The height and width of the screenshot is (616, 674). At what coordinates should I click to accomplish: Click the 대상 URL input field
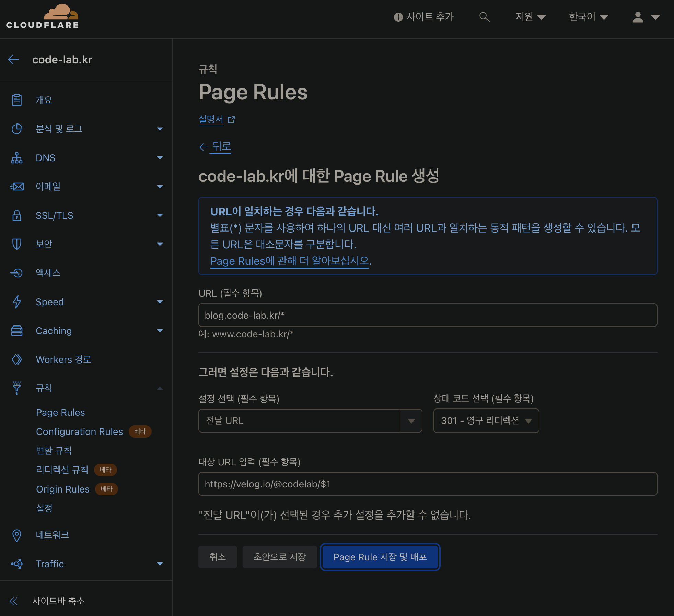[427, 484]
